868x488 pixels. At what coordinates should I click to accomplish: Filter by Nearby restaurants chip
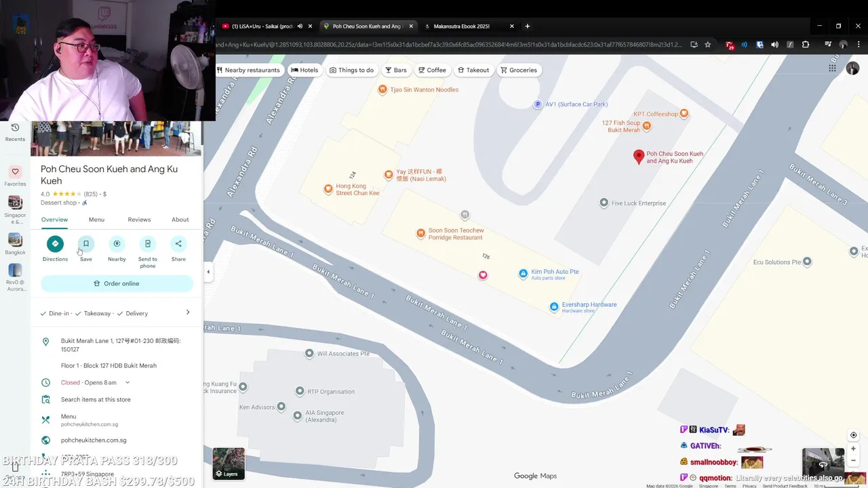click(x=248, y=70)
